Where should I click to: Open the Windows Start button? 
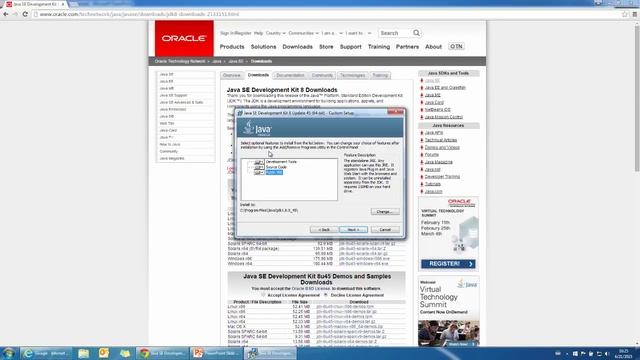coord(9,353)
